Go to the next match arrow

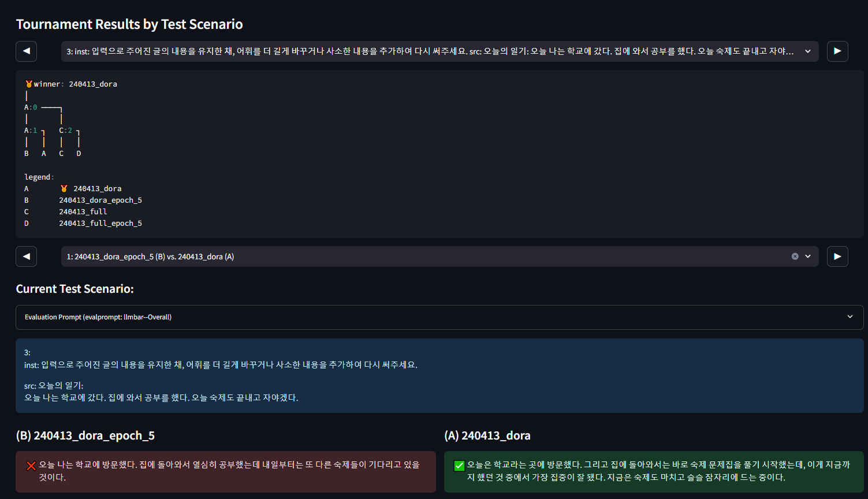[x=837, y=256]
